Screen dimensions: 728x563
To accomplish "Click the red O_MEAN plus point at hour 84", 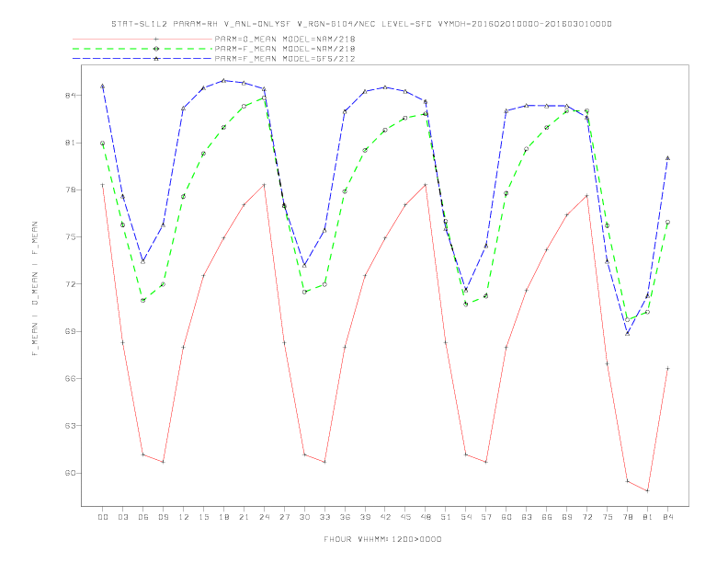I will [x=667, y=368].
